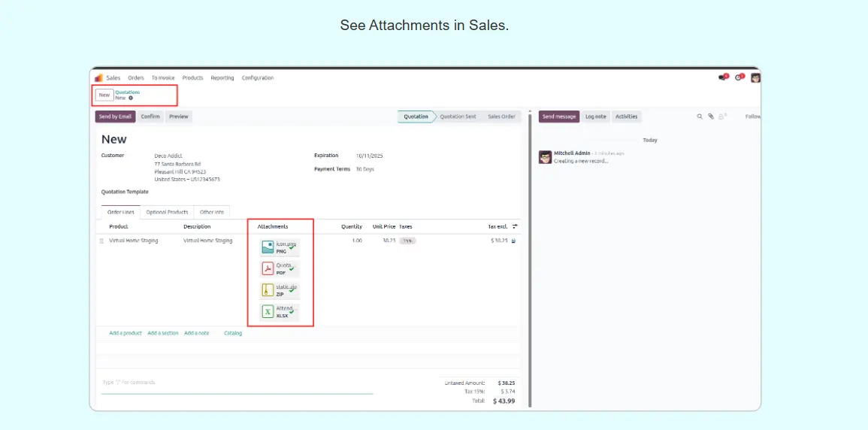The image size is (868, 430).
Task: Open the conversations messages icon in navbar
Action: click(723, 77)
